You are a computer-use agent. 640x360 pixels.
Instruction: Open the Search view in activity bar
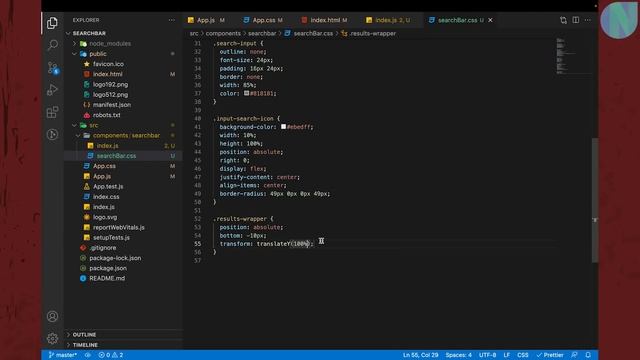52,45
